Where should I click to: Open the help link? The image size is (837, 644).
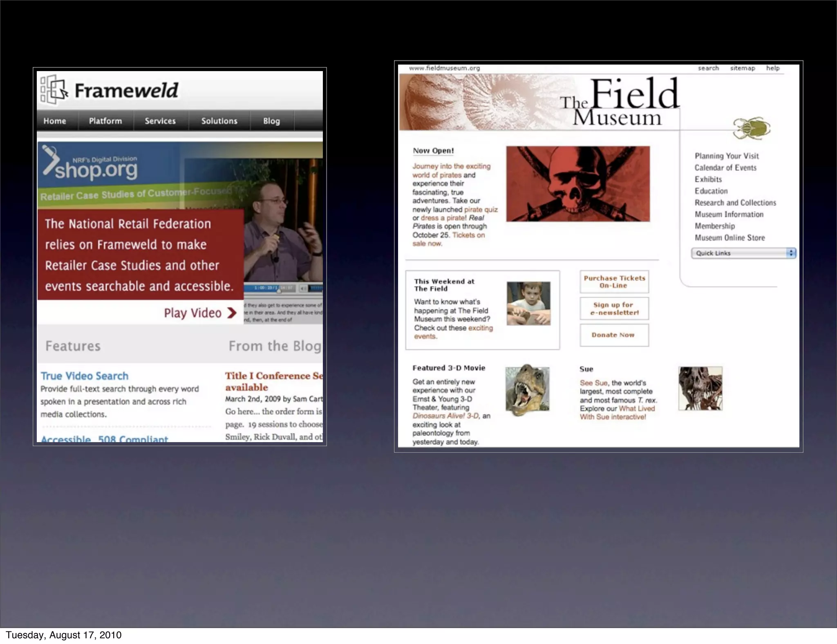click(x=773, y=68)
